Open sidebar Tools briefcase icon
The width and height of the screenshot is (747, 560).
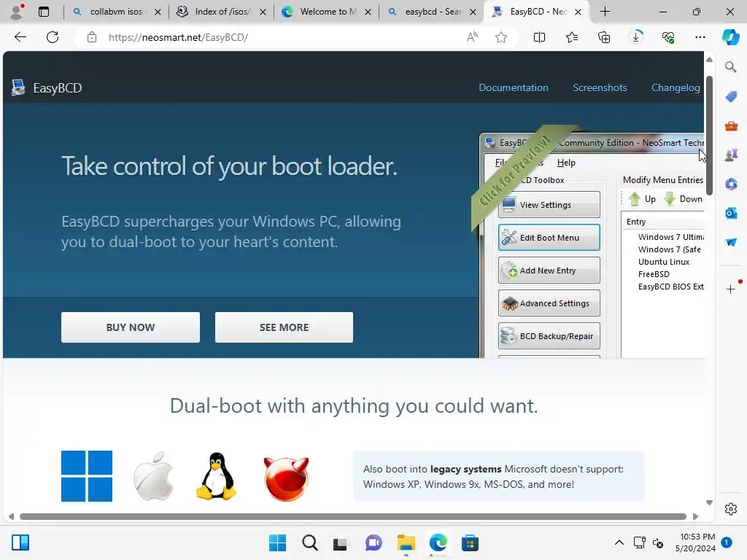[731, 125]
